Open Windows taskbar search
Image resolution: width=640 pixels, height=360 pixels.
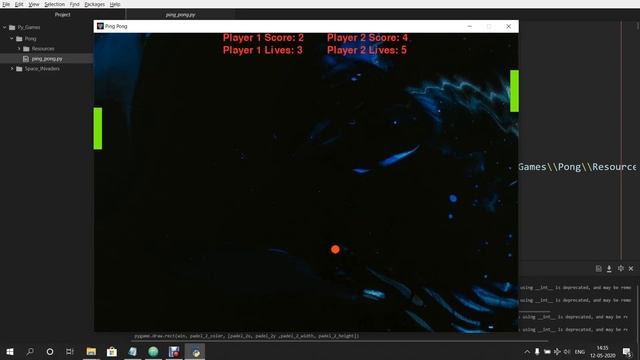pos(30,351)
